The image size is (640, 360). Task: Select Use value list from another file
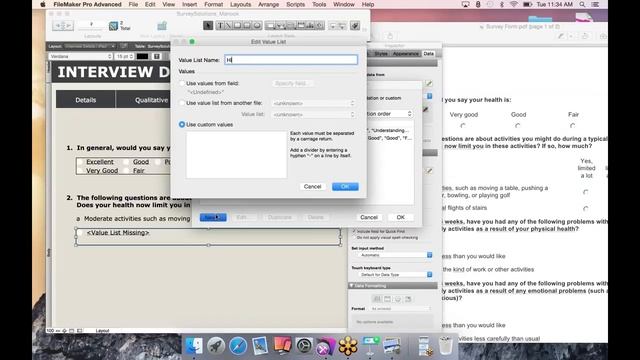(182, 103)
